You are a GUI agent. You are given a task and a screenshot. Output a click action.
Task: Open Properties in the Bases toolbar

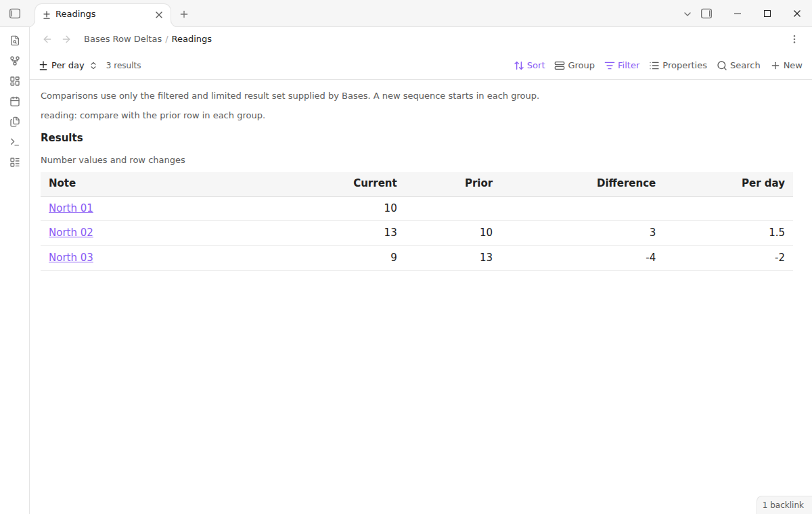point(678,66)
